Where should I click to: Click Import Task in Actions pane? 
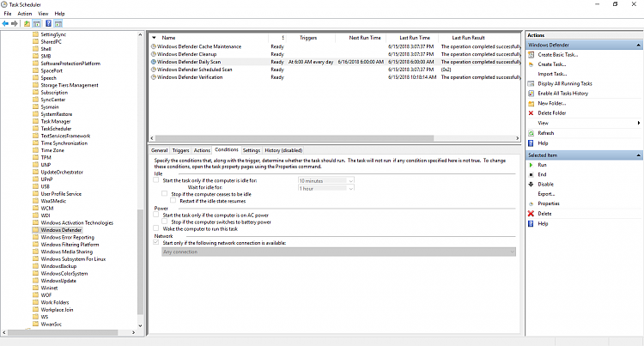click(x=552, y=74)
